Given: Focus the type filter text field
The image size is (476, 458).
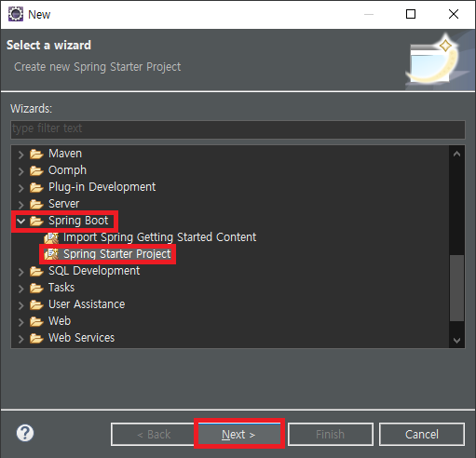Looking at the screenshot, I should [238, 128].
